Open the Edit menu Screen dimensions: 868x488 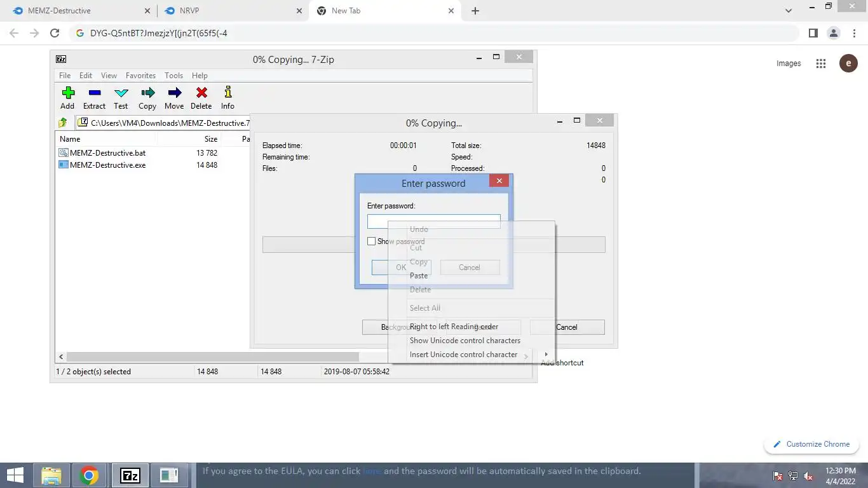[x=86, y=75]
